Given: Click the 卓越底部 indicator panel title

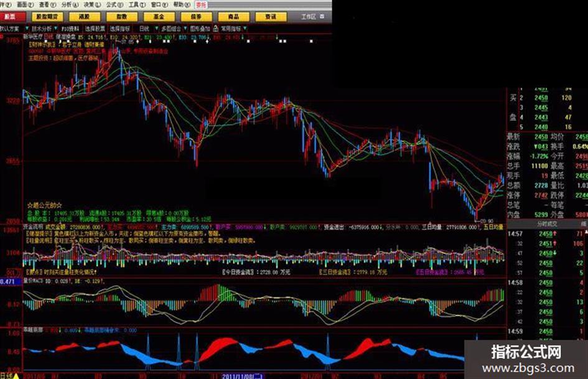Looking at the screenshot, I should click(x=34, y=330).
